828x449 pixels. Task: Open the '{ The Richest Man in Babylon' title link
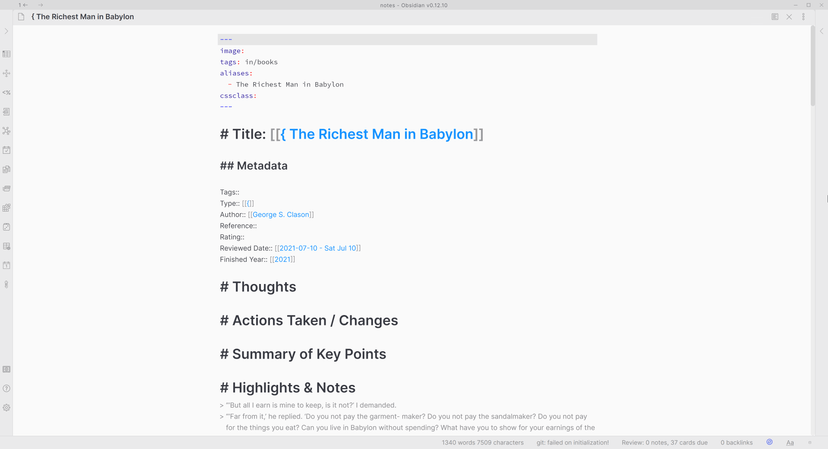point(377,134)
